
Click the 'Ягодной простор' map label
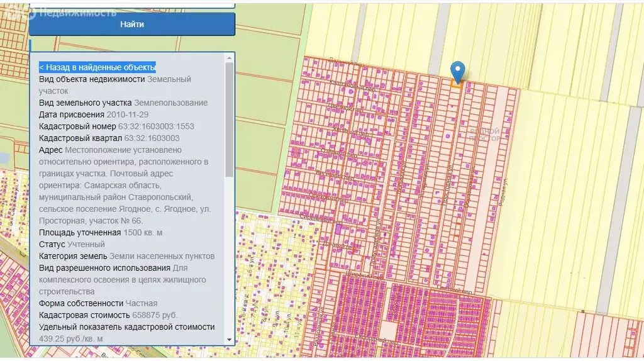pyautogui.click(x=485, y=135)
